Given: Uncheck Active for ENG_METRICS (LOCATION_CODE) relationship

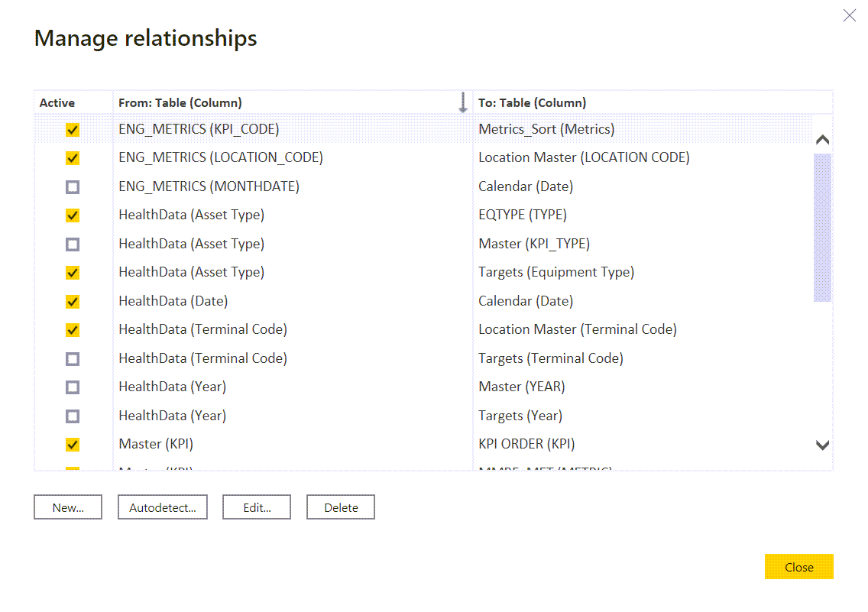Looking at the screenshot, I should pyautogui.click(x=73, y=158).
